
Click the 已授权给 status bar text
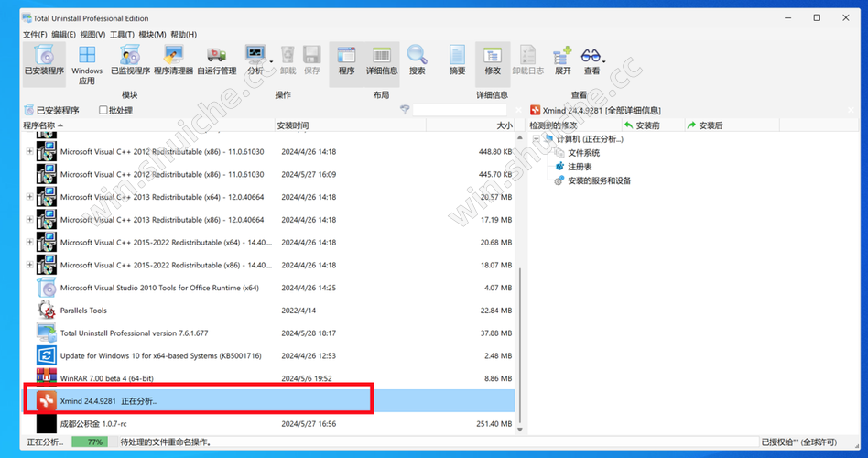point(798,442)
